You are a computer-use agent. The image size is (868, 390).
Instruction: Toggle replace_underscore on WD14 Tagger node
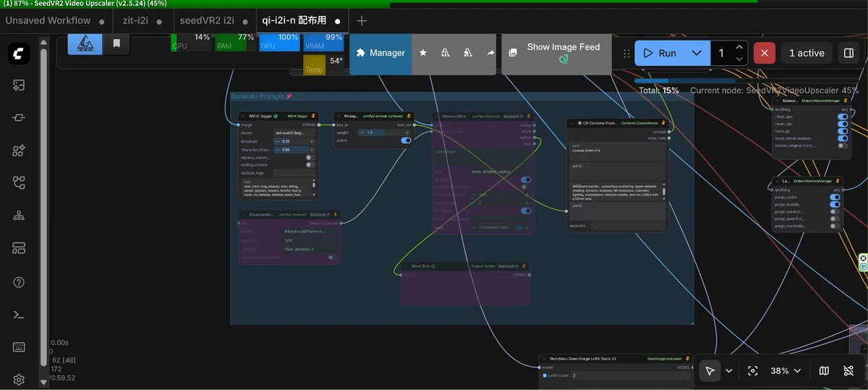click(310, 157)
